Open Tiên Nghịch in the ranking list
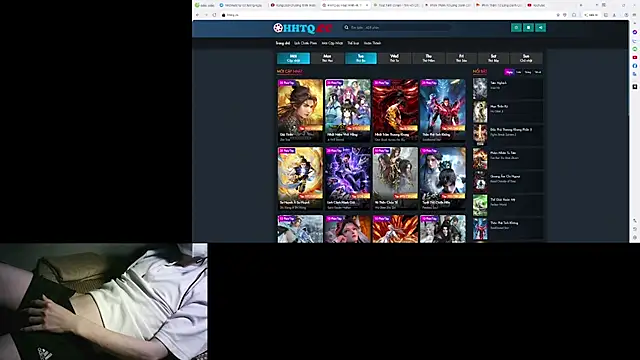The image size is (640, 360). tap(498, 83)
